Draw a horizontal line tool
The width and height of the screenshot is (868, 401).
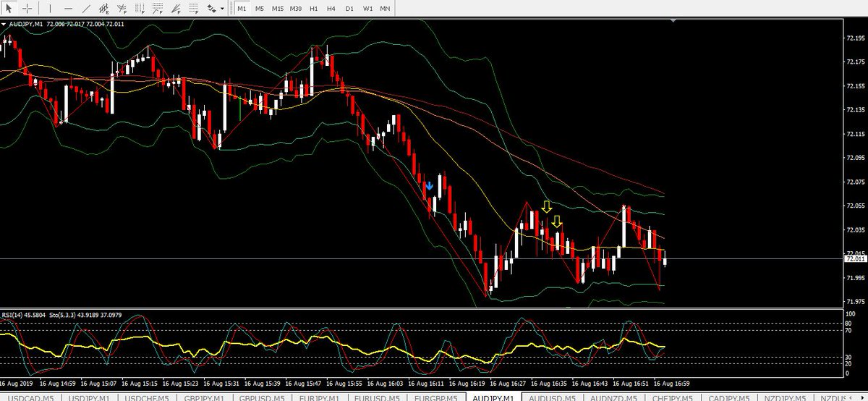pyautogui.click(x=68, y=9)
